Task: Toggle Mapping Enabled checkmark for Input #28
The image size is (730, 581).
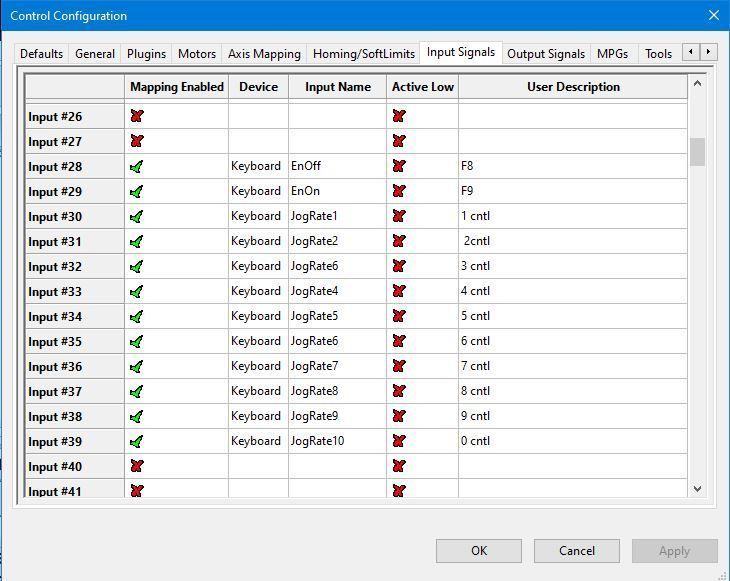Action: (x=136, y=166)
